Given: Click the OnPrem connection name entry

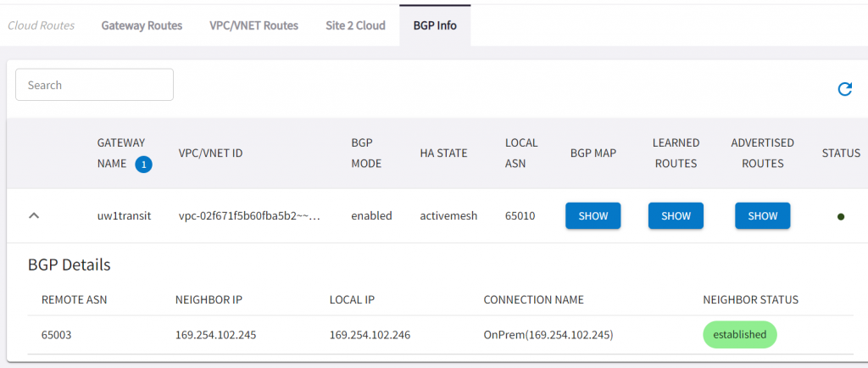Looking at the screenshot, I should point(548,335).
